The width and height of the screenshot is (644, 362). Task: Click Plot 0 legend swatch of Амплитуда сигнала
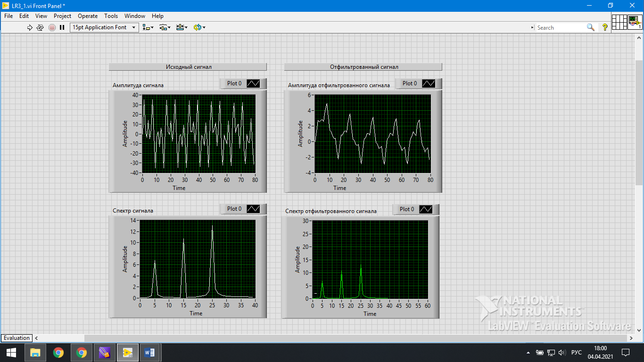click(x=253, y=83)
